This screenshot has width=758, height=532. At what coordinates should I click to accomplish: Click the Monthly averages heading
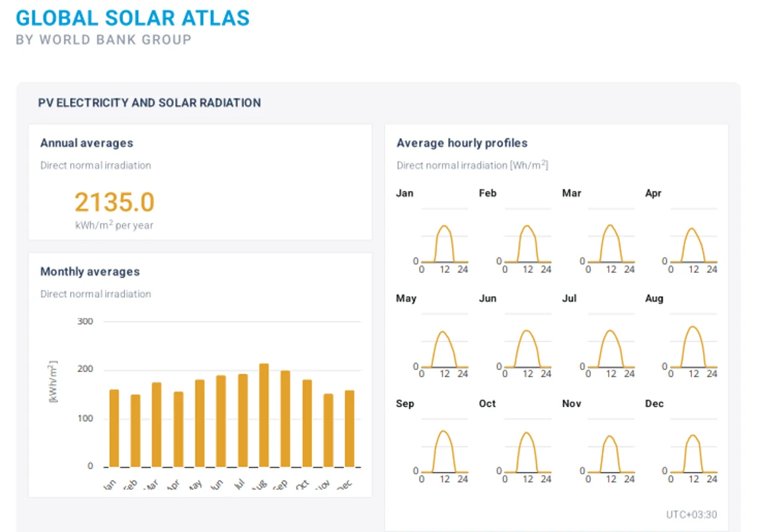pos(90,272)
